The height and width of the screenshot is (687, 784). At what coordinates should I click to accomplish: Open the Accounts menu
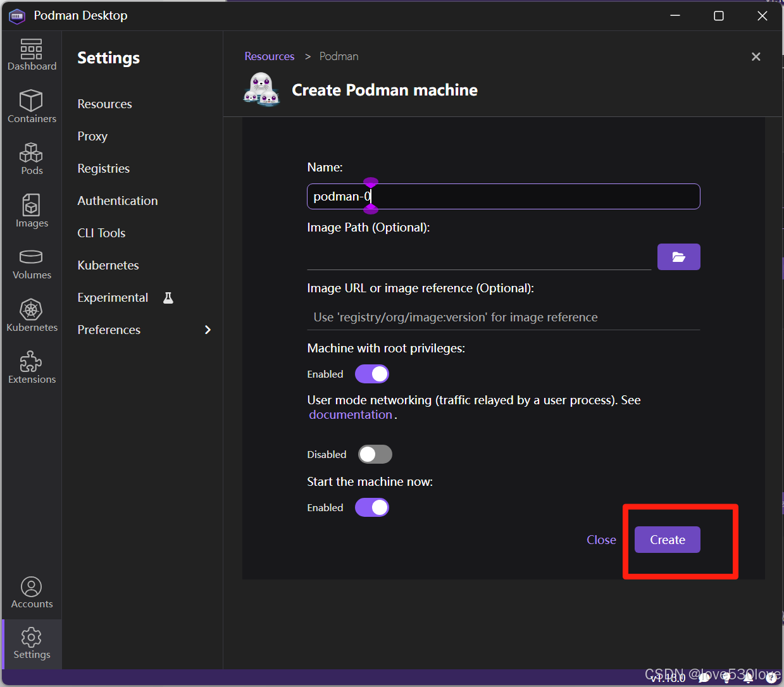click(32, 593)
